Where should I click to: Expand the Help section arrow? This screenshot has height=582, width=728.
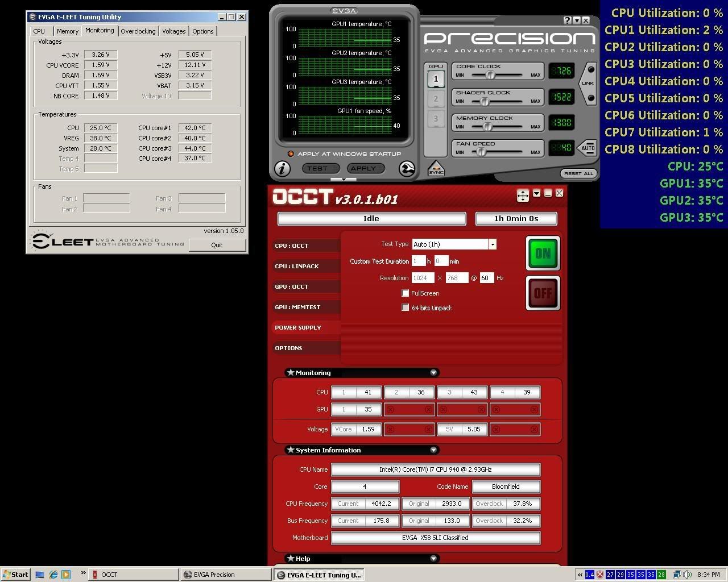(x=433, y=559)
